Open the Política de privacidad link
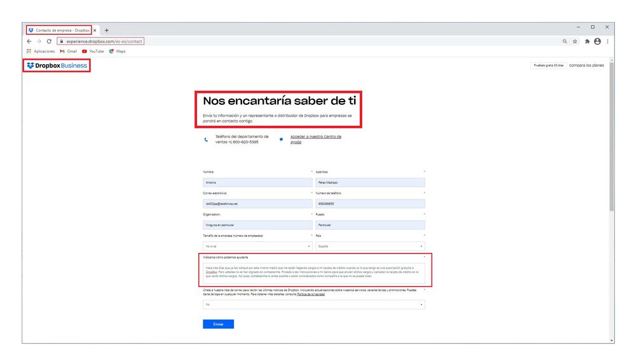The height and width of the screenshot is (364, 635). [311, 294]
